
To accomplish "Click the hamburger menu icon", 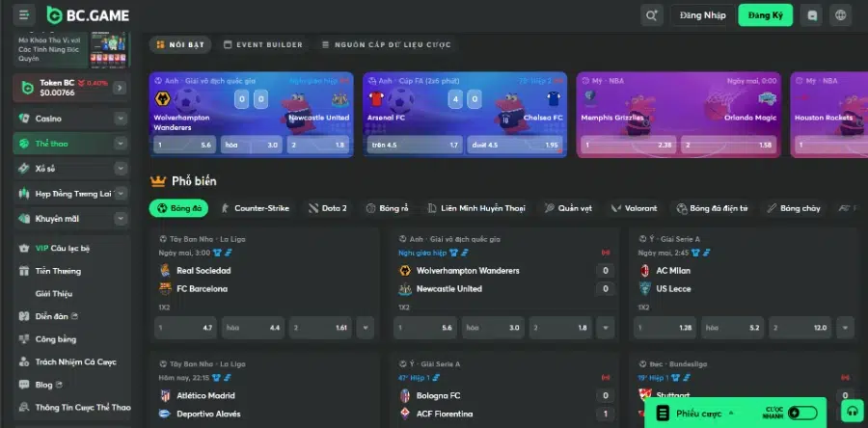I will [23, 15].
